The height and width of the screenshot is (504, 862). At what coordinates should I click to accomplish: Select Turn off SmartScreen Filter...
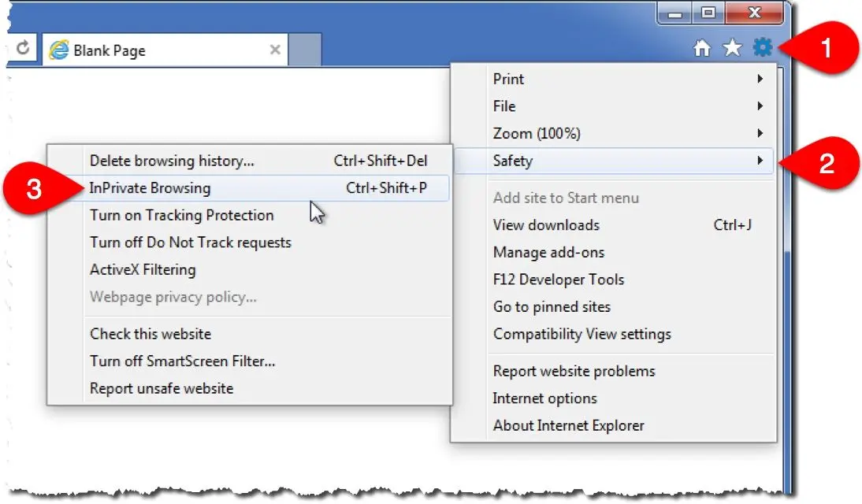coord(250,361)
